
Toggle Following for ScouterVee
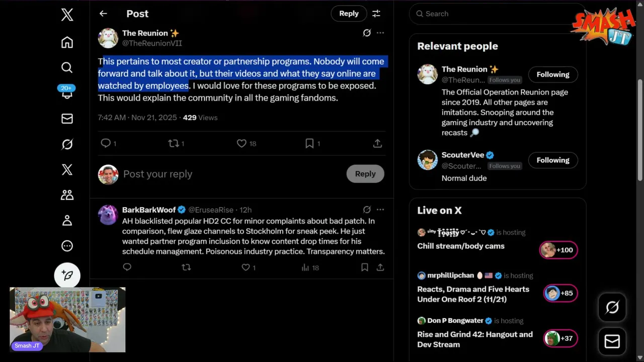coord(552,160)
